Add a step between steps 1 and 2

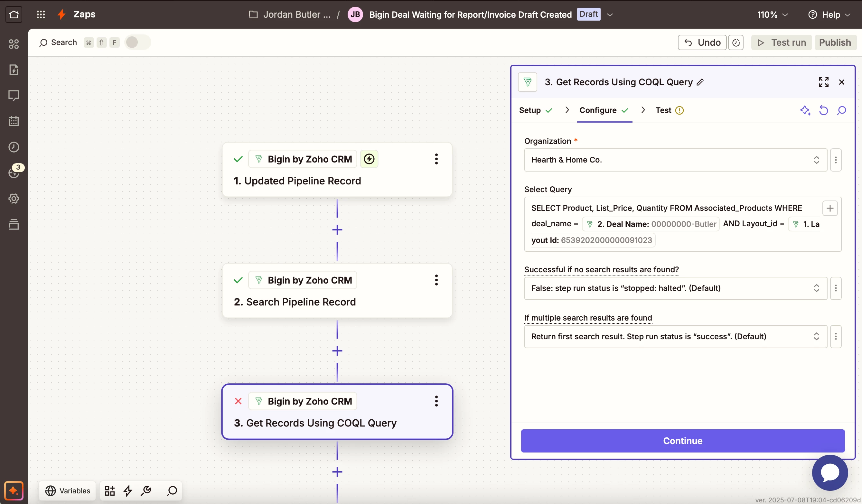(337, 229)
